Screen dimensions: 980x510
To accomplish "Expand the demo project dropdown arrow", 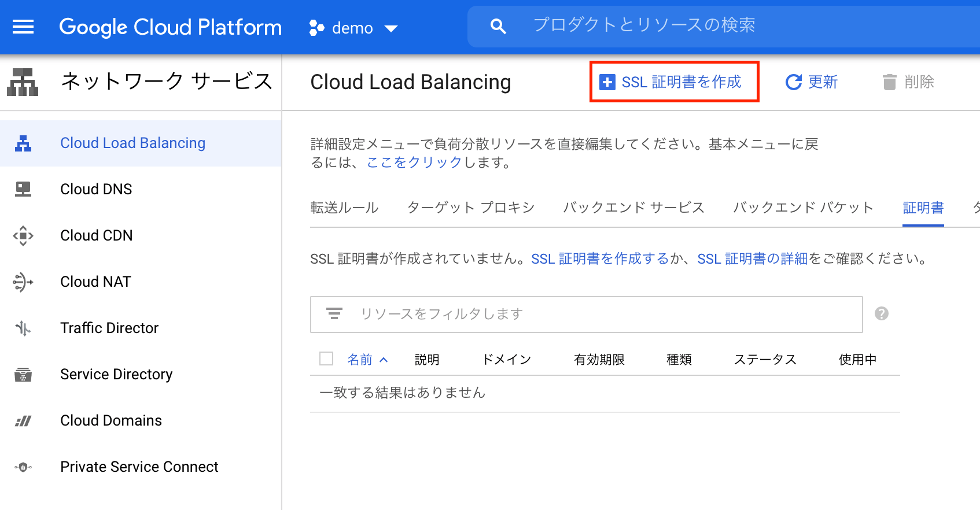I will coord(391,28).
